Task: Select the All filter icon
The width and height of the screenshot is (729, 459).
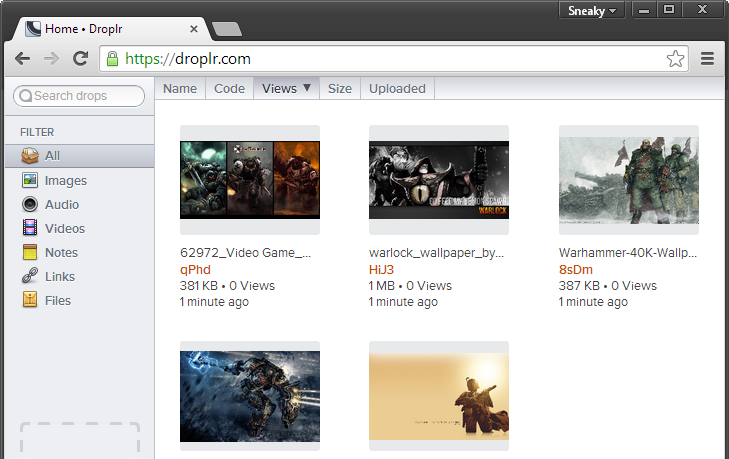Action: [30, 156]
